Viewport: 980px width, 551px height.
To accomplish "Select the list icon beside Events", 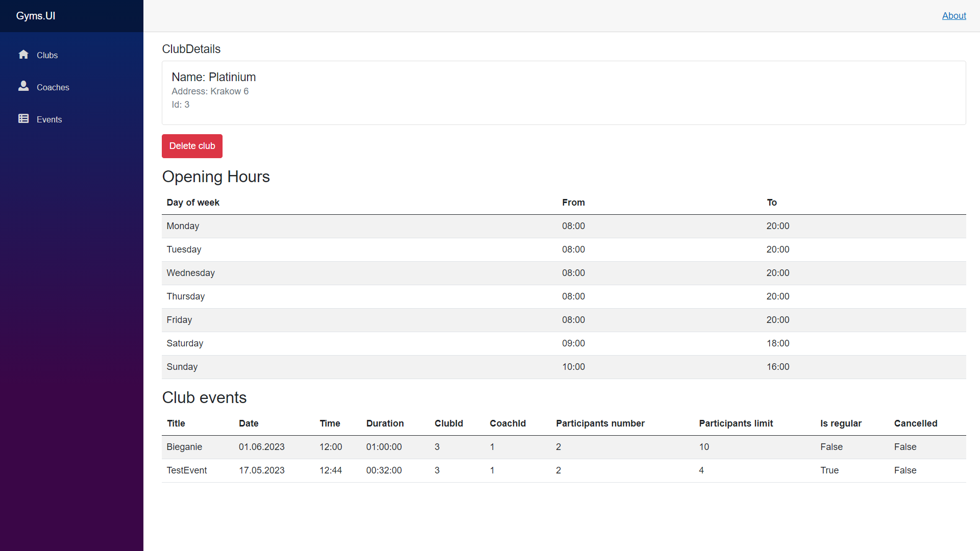I will [23, 118].
